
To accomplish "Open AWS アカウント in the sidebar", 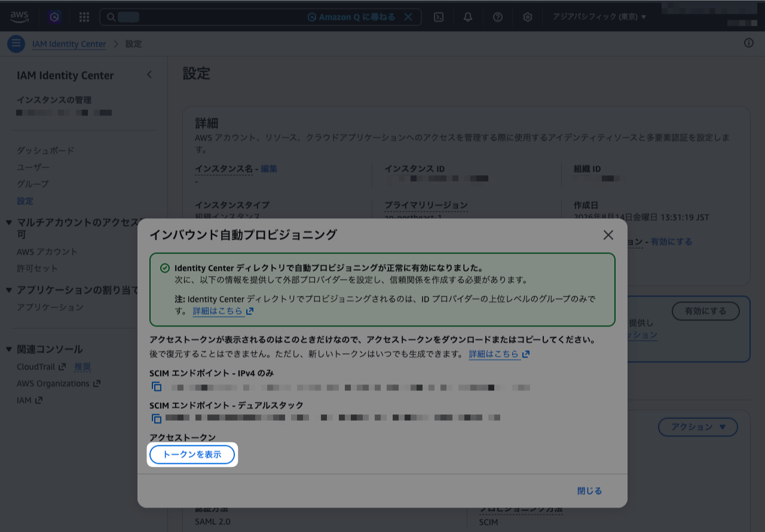I will click(47, 252).
